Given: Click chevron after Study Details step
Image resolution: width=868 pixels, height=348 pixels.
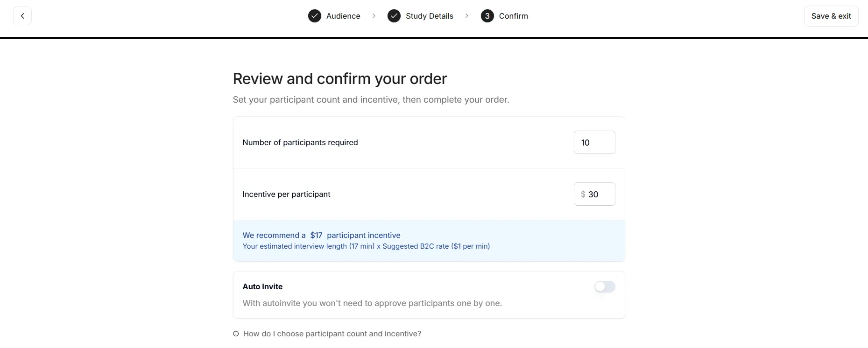Looking at the screenshot, I should tap(466, 16).
